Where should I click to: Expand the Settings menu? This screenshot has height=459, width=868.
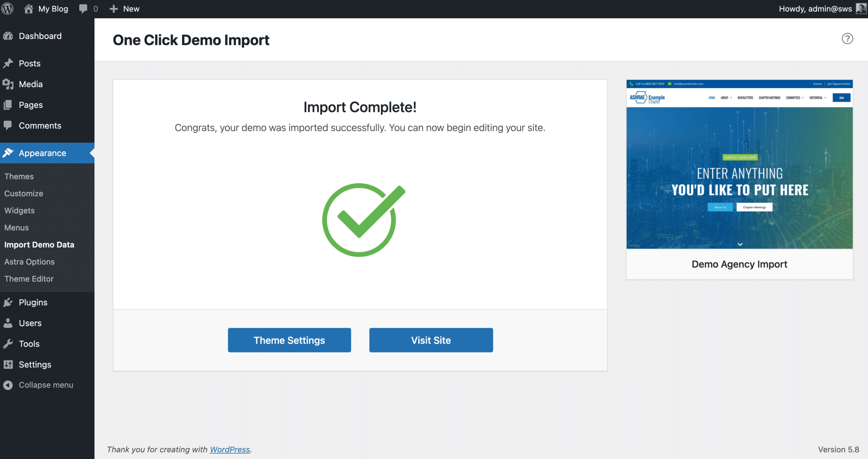(35, 364)
